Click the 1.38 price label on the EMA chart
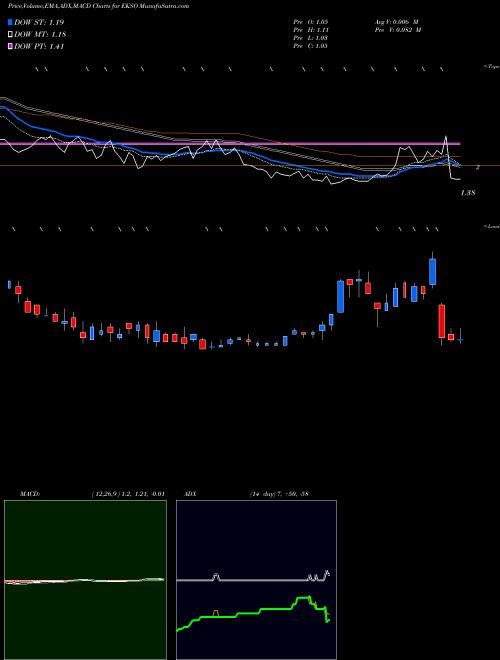Image resolution: width=500 pixels, height=660 pixels. [468, 193]
